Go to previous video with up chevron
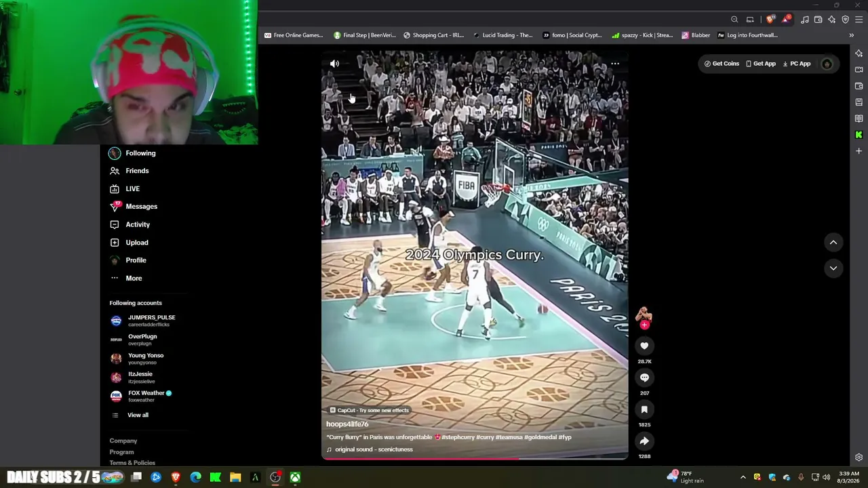This screenshot has width=868, height=488. tap(833, 243)
